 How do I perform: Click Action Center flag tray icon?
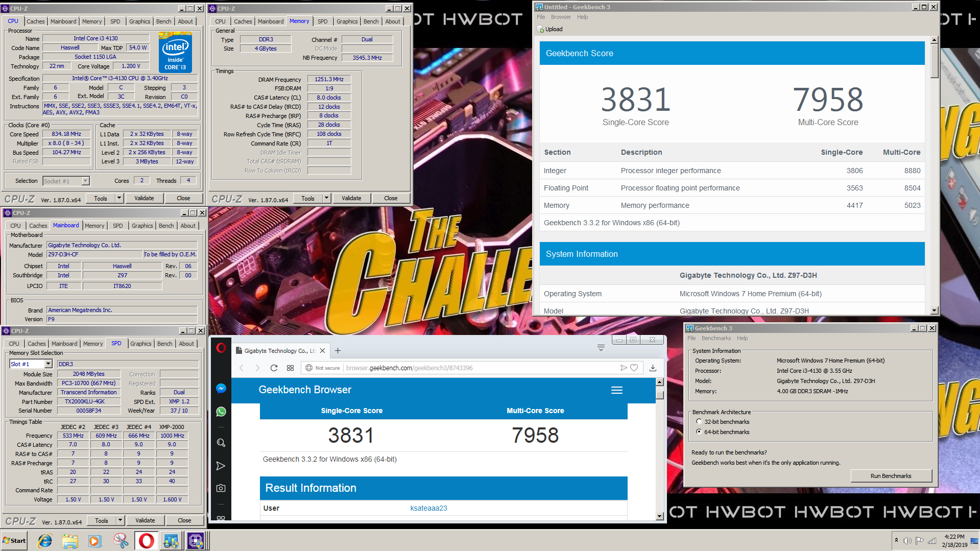(919, 541)
